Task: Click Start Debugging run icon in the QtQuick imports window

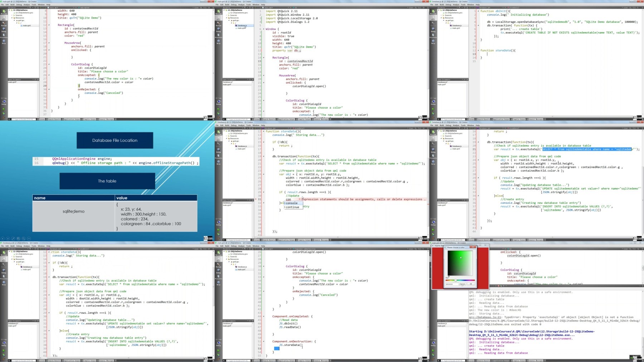Action: [x=219, y=114]
